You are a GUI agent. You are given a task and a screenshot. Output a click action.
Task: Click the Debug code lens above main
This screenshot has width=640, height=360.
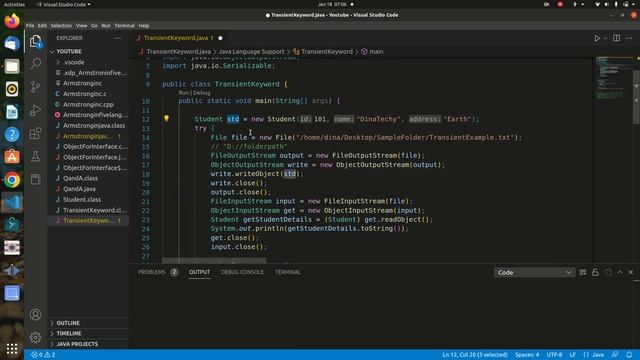tap(202, 93)
